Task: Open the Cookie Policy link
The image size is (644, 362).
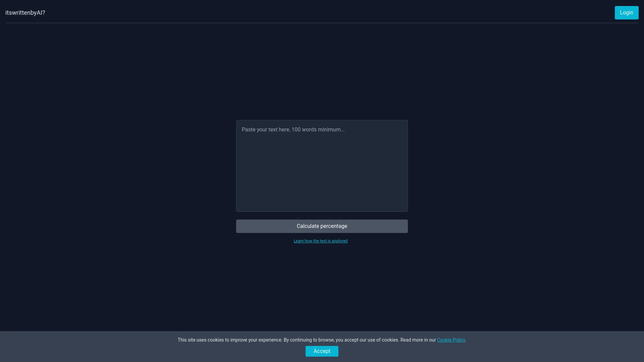Action: pos(451,340)
